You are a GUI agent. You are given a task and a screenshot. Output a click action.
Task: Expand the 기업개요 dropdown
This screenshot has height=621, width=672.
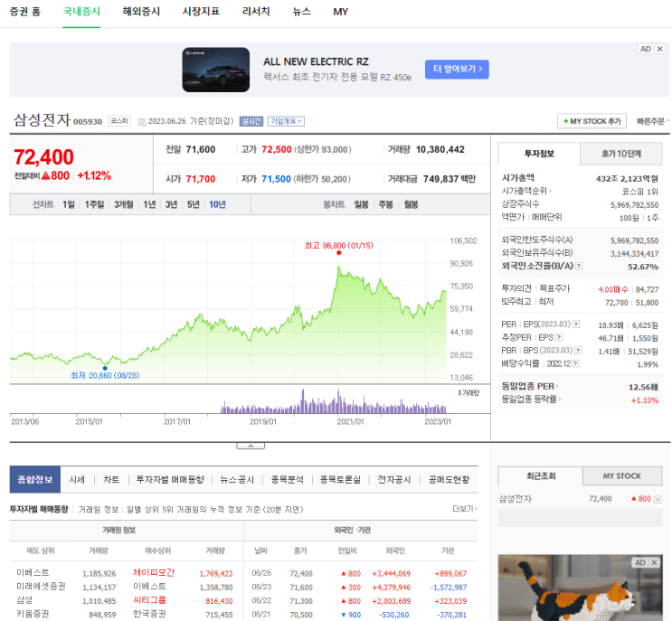point(286,122)
